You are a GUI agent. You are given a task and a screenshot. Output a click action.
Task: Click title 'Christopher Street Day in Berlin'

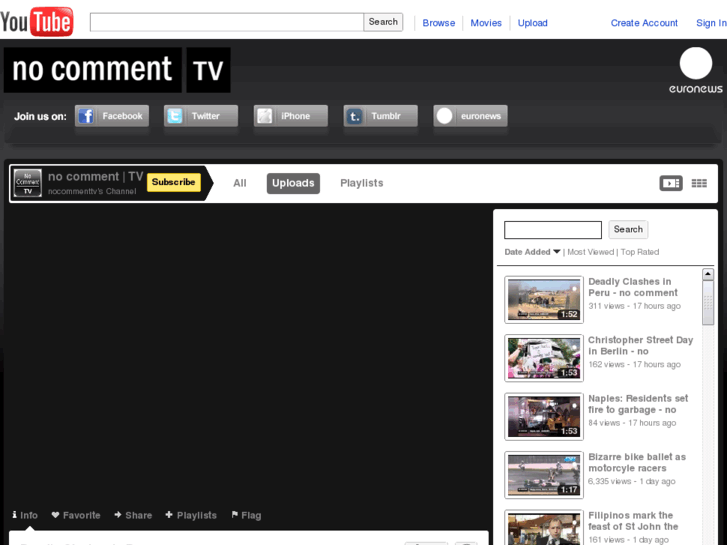[x=640, y=346]
